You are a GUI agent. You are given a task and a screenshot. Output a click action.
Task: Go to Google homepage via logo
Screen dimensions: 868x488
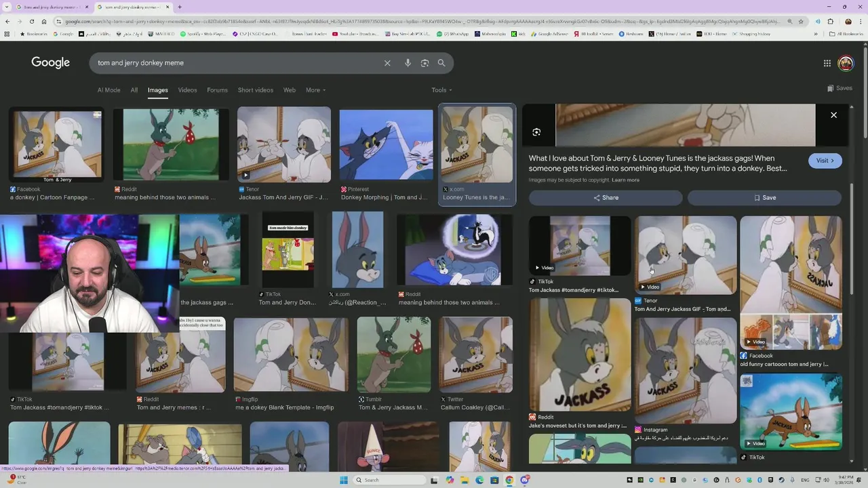pyautogui.click(x=51, y=62)
